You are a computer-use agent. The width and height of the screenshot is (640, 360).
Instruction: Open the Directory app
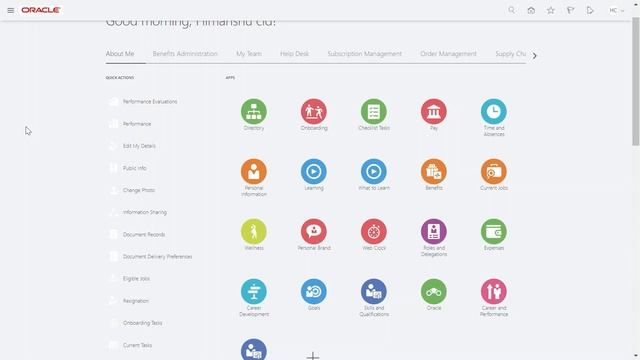coord(254,111)
